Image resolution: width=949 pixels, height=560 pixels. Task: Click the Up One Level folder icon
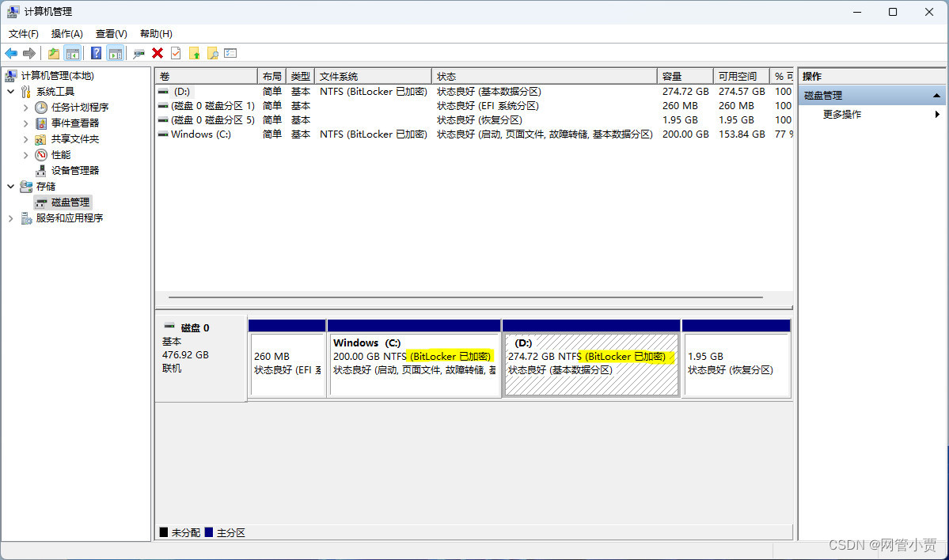54,53
